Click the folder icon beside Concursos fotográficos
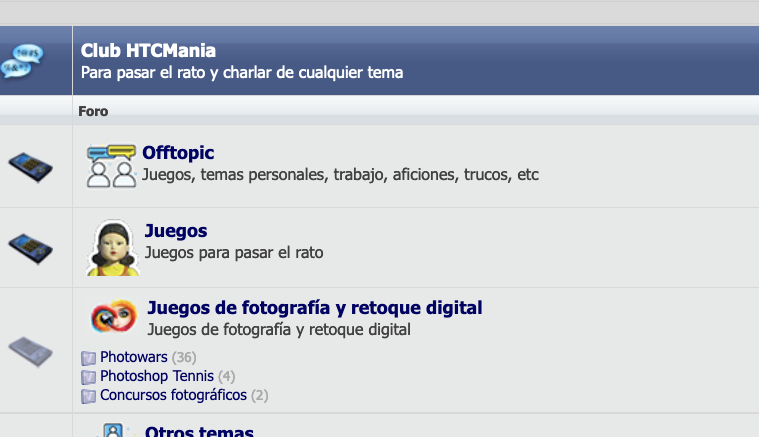Screen dimensions: 759x437 (x=89, y=396)
